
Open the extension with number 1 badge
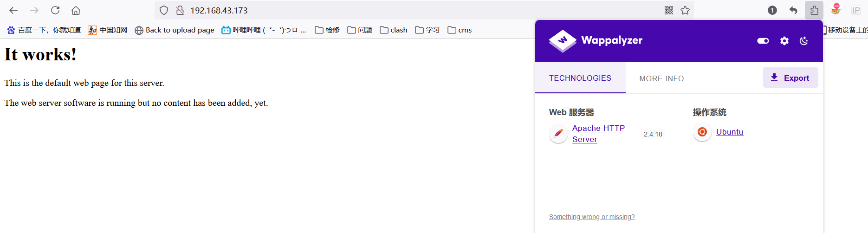click(x=772, y=10)
